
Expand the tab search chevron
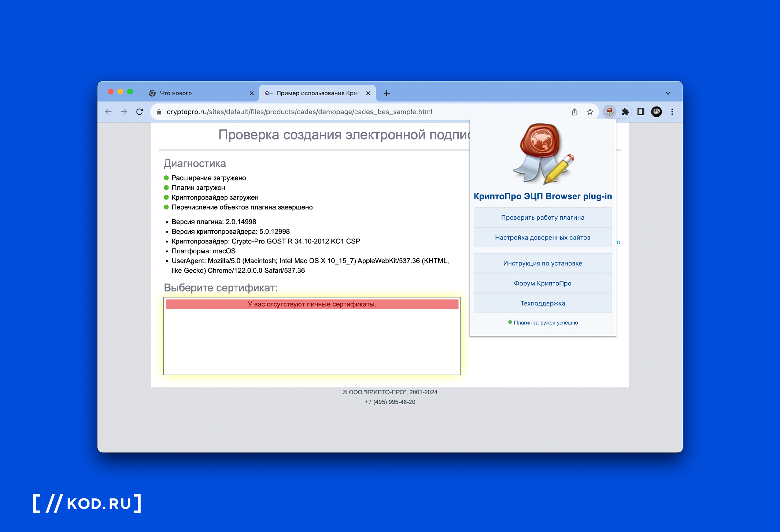point(668,93)
